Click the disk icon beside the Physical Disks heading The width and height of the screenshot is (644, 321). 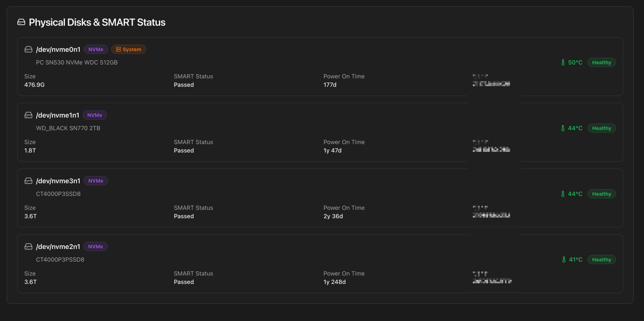[x=21, y=22]
